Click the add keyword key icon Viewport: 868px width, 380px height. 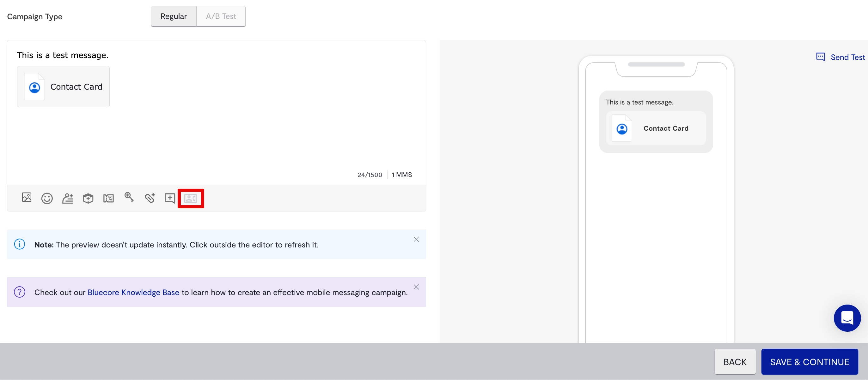tap(129, 197)
